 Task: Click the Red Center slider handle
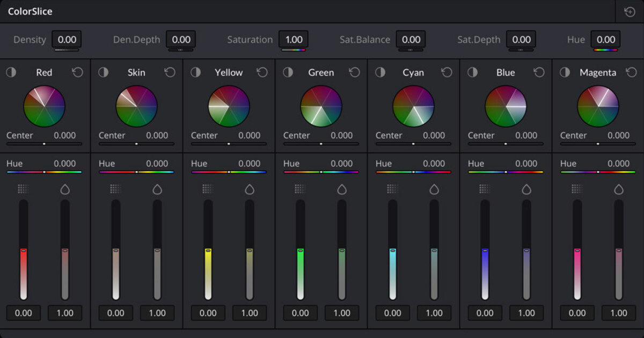pos(44,144)
